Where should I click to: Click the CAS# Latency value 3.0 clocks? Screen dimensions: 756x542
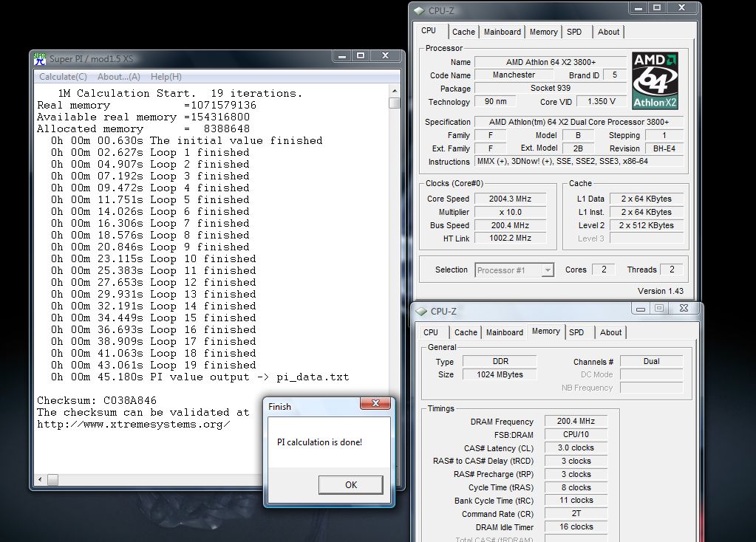point(576,447)
